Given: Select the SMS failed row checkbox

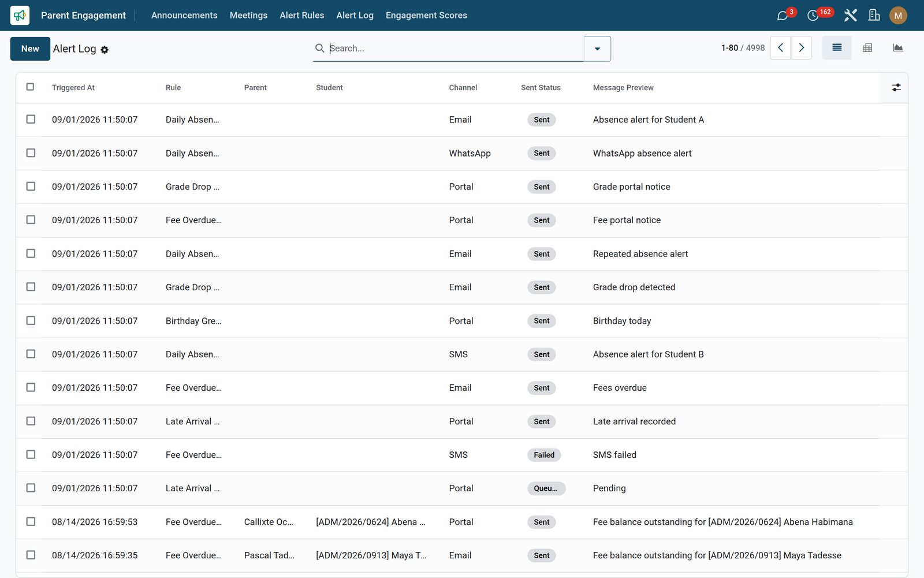Looking at the screenshot, I should pyautogui.click(x=31, y=454).
